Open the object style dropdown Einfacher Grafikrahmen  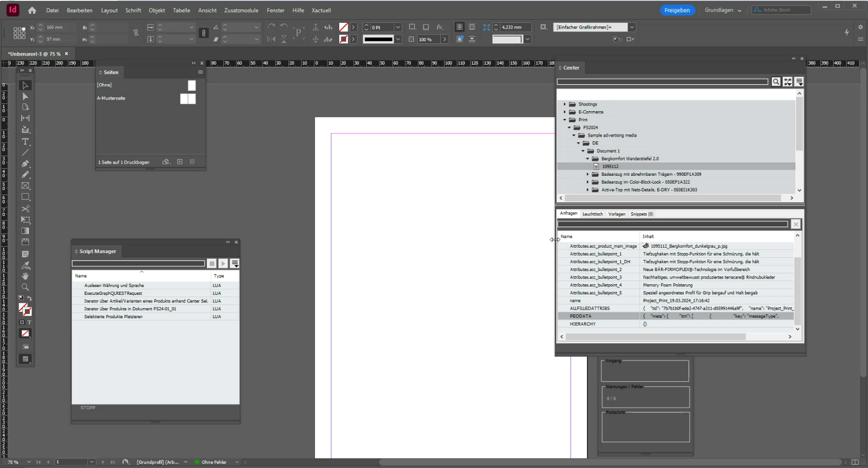pyautogui.click(x=631, y=27)
